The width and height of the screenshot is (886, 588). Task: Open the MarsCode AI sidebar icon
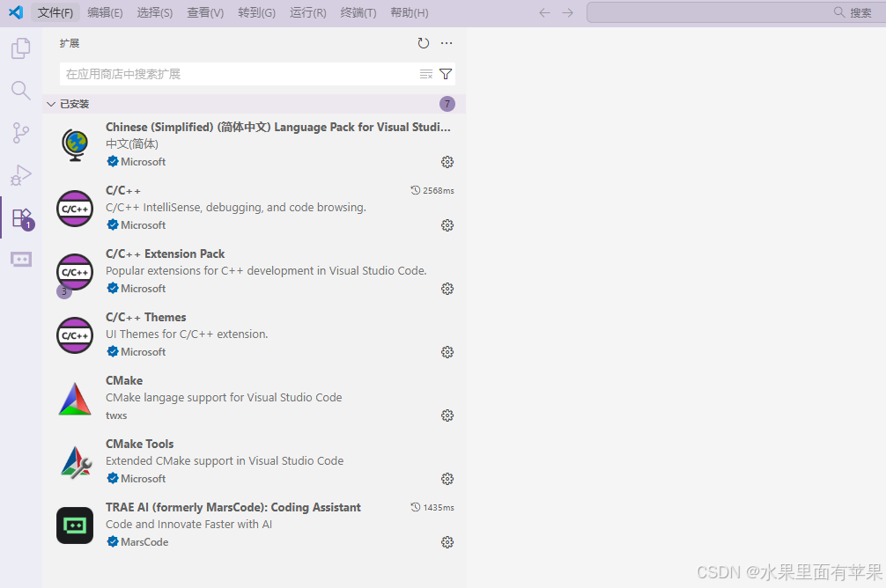[21, 260]
